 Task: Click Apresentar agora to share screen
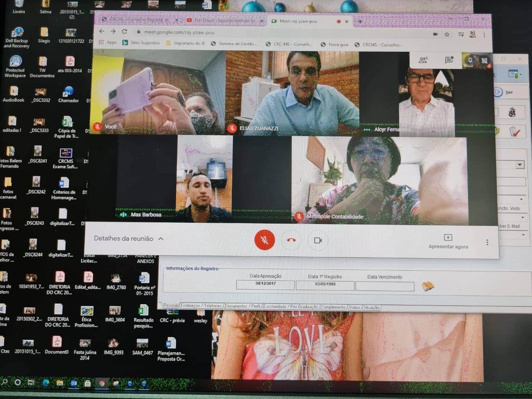click(448, 241)
